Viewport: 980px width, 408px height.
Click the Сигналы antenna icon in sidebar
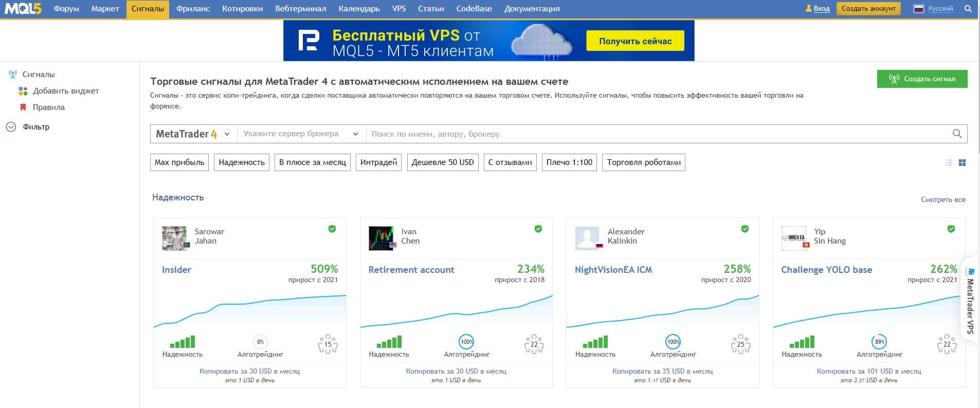(x=13, y=75)
